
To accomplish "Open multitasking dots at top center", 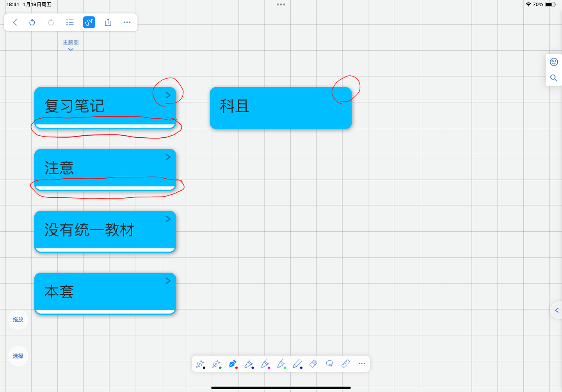I will tap(281, 5).
